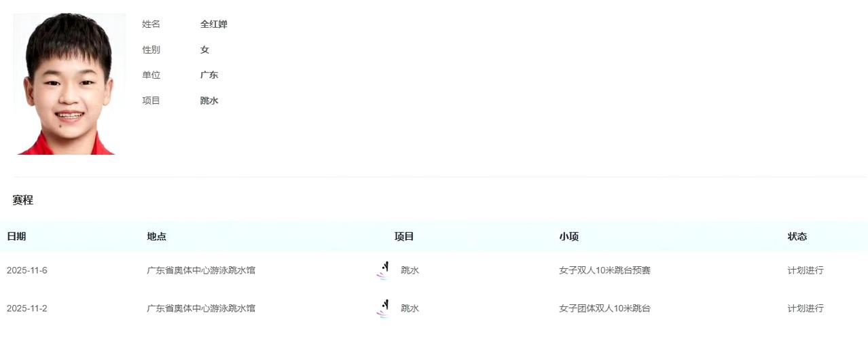Click 计划进行 status in the second row
868x343 pixels.
(x=806, y=308)
